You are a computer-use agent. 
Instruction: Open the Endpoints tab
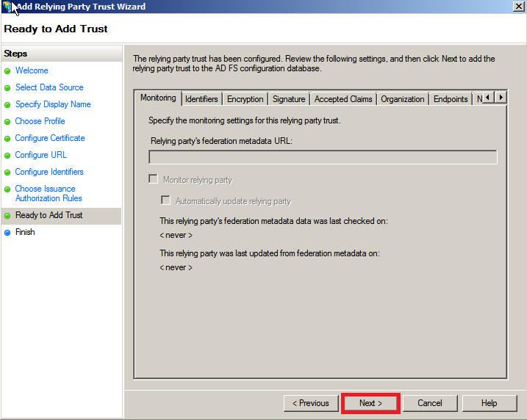[x=451, y=99]
